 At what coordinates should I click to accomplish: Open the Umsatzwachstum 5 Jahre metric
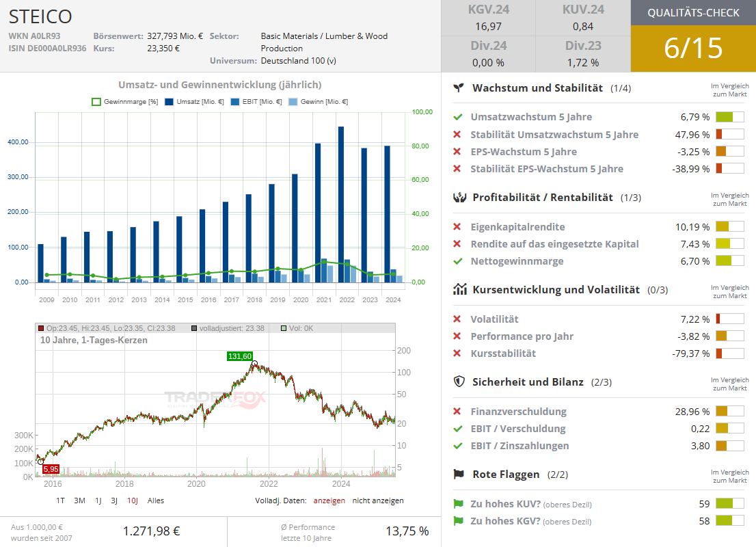coord(531,117)
